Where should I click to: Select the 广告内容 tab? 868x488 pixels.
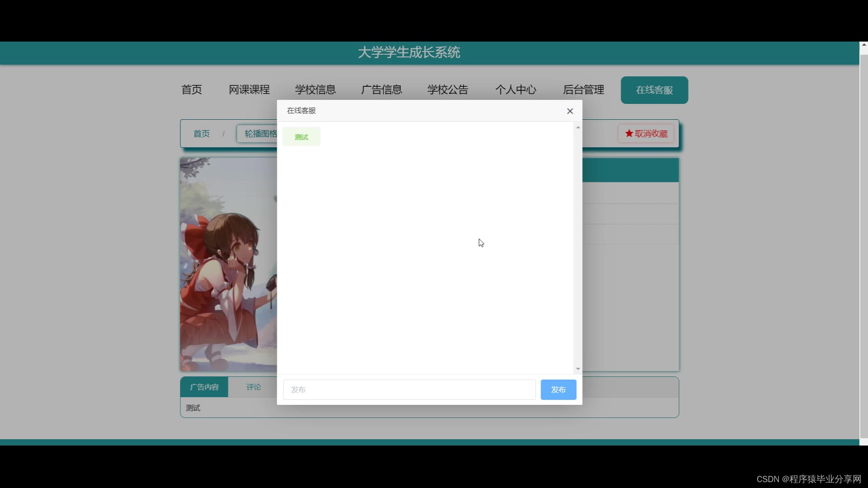tap(204, 387)
